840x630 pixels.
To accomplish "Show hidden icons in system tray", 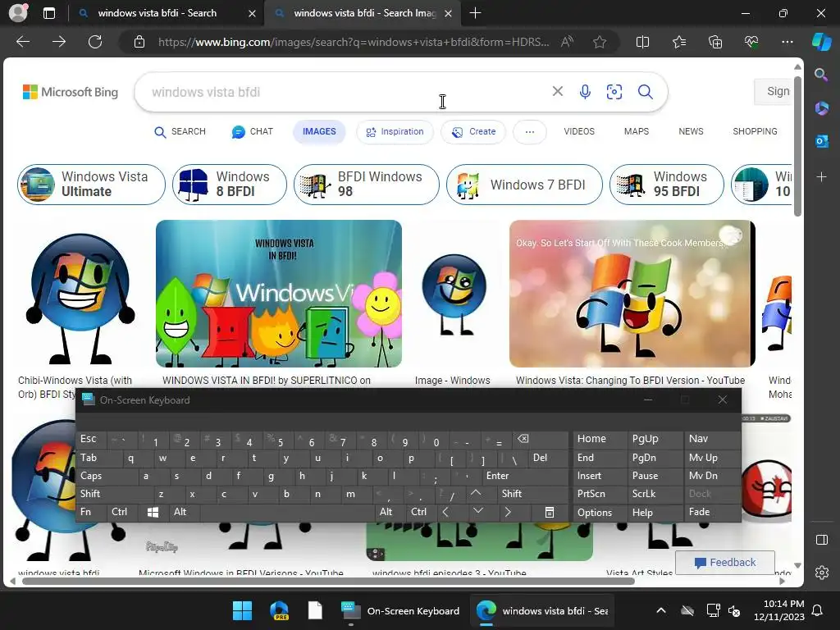I will (661, 610).
